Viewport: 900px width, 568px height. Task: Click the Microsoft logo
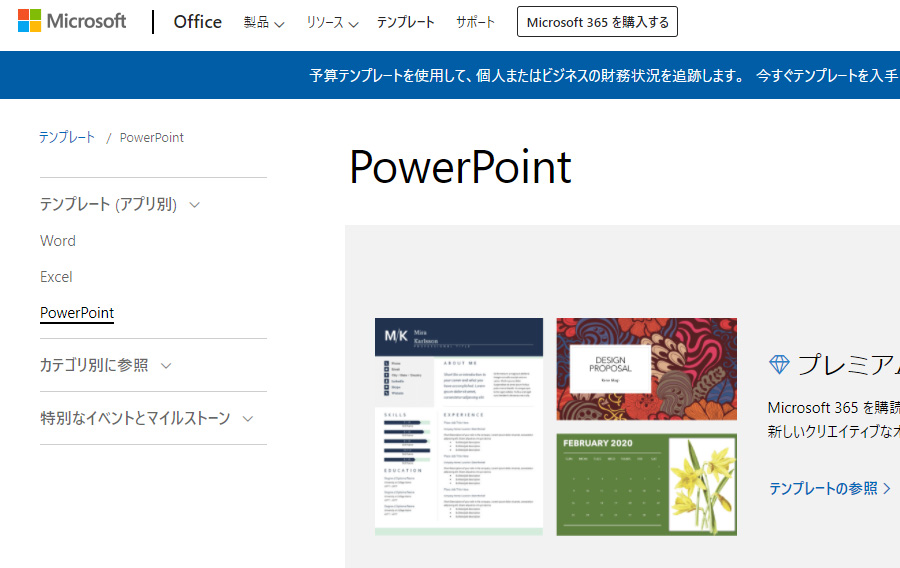[x=72, y=21]
